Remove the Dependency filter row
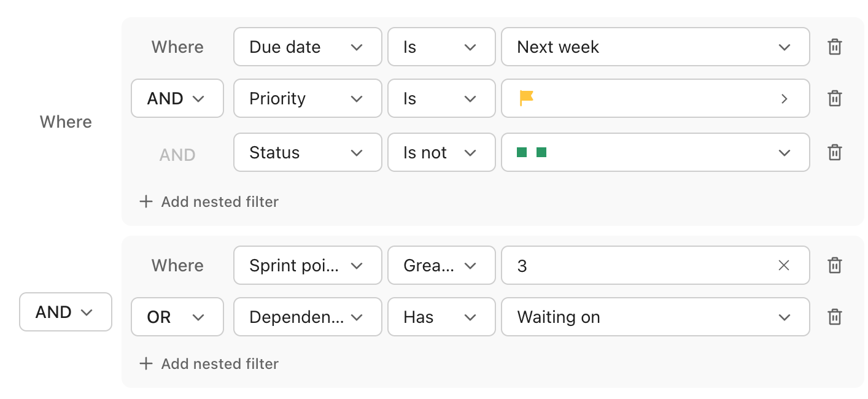 point(834,317)
